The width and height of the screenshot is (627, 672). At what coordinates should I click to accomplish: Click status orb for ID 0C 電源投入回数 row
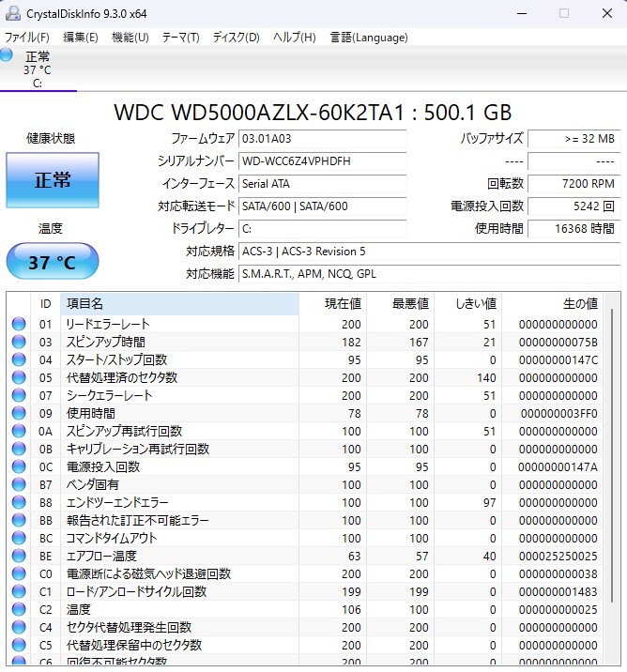(x=19, y=466)
